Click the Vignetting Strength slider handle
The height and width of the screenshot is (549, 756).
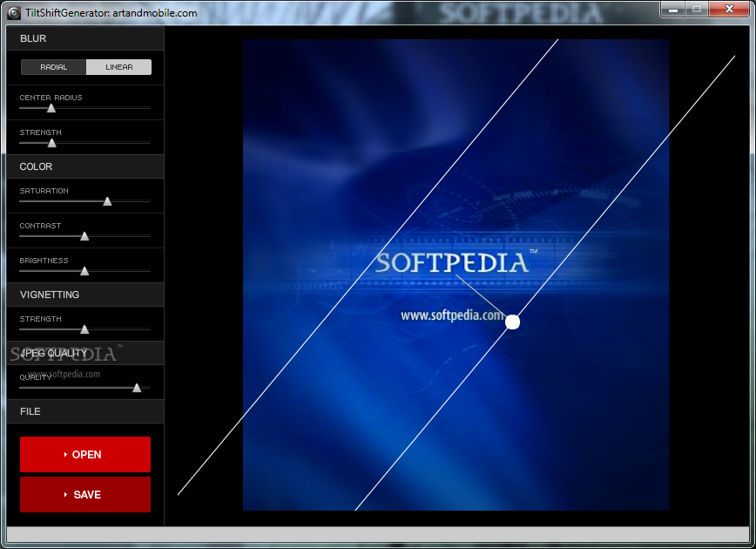pos(84,329)
